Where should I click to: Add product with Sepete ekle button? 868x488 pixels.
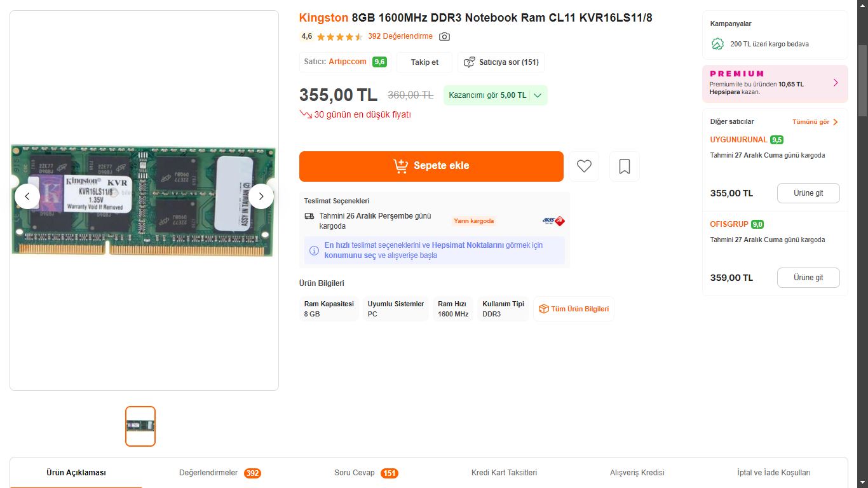(x=431, y=166)
